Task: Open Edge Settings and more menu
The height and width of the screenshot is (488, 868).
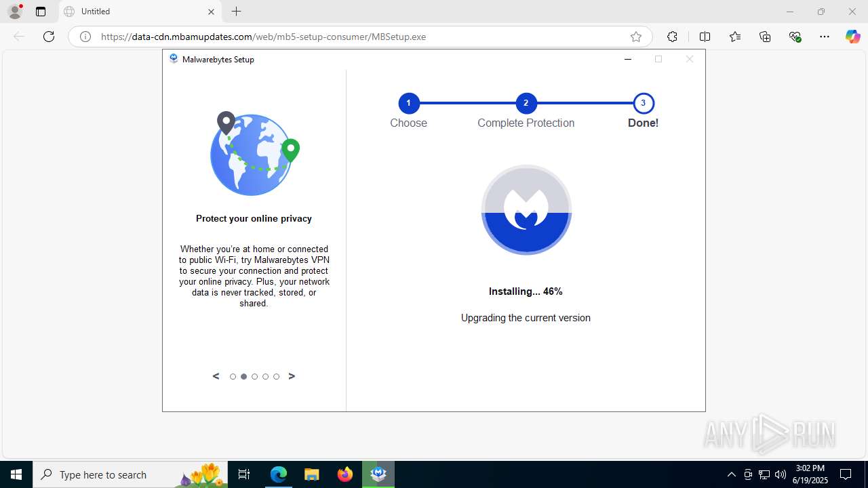Action: click(825, 37)
